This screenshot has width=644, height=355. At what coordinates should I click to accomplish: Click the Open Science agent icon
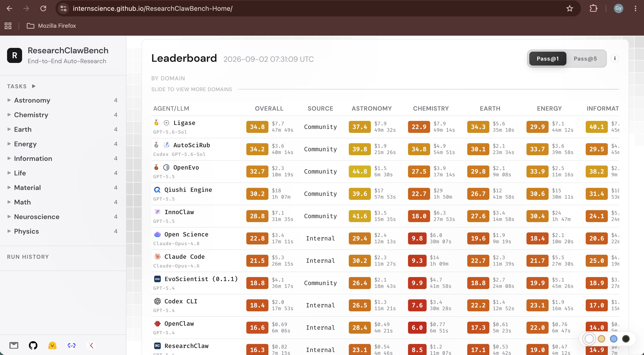point(157,234)
